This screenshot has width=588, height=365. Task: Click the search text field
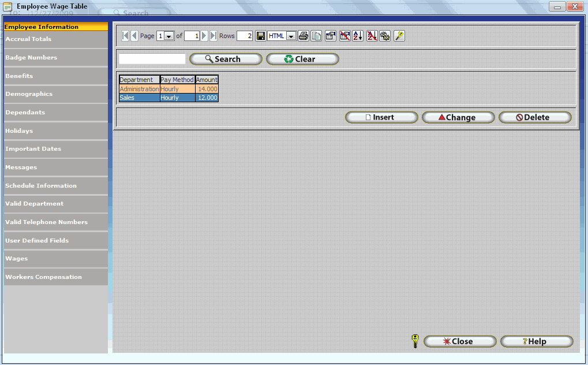[152, 59]
